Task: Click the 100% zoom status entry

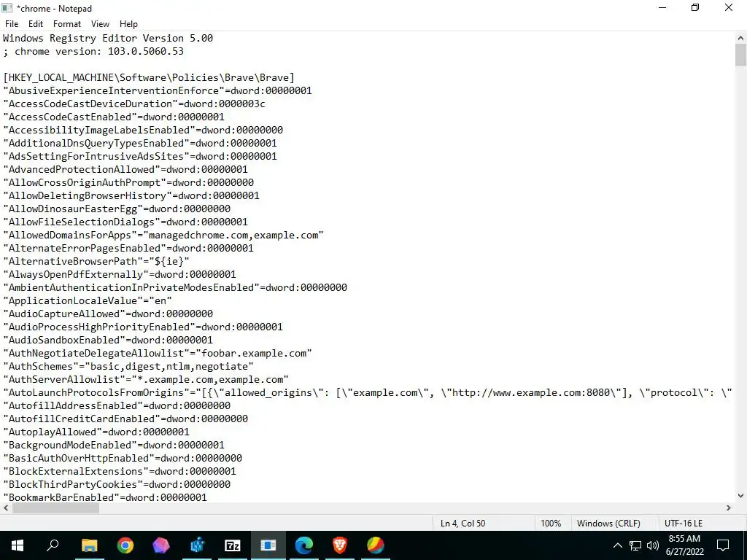Action: [x=551, y=524]
